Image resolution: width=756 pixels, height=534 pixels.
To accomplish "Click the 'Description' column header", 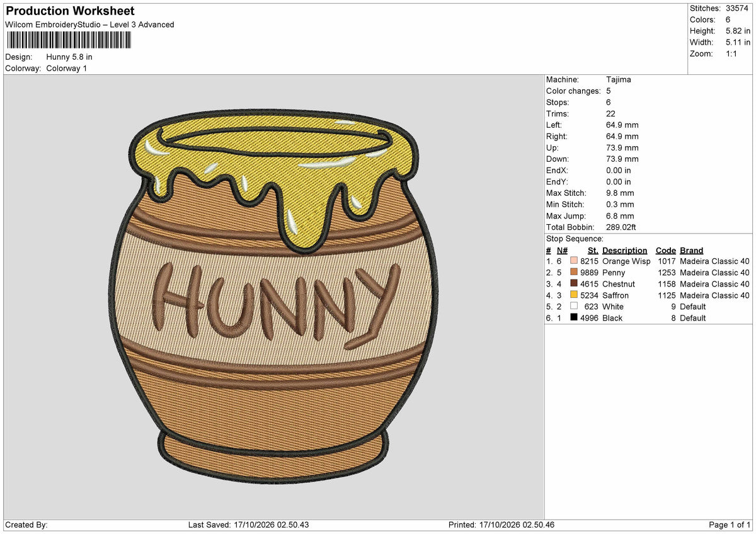I will pos(625,250).
